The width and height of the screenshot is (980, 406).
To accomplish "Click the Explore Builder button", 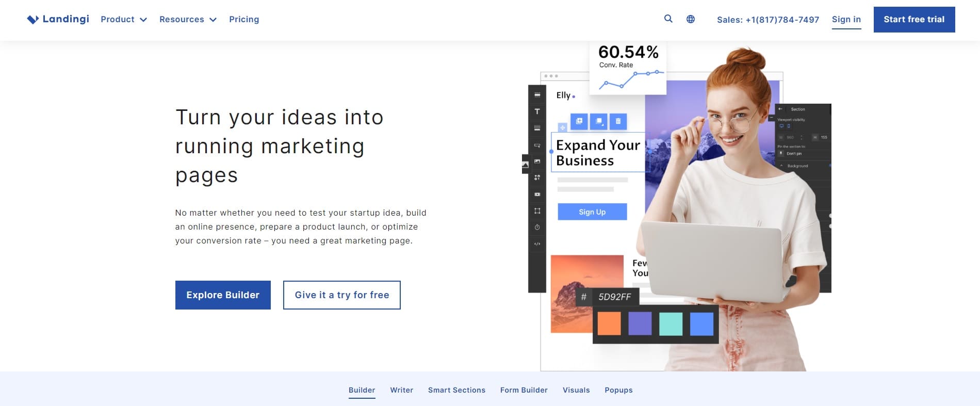I will coord(223,295).
